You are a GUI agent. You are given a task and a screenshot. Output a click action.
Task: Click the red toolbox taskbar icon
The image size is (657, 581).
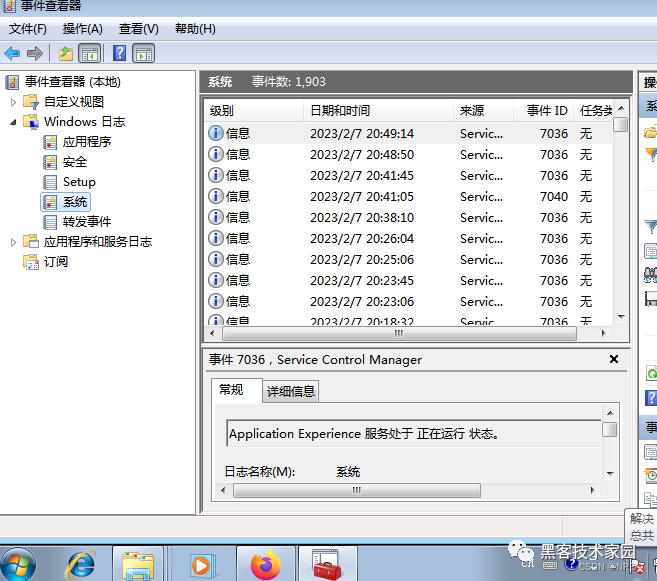tap(327, 565)
